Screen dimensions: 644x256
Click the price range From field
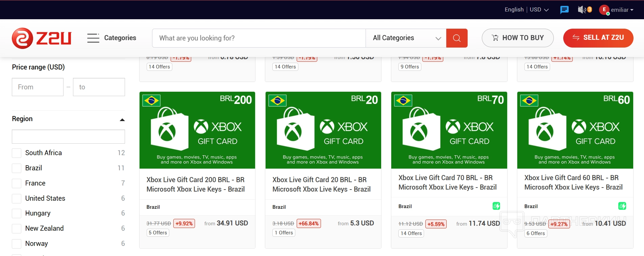[38, 87]
